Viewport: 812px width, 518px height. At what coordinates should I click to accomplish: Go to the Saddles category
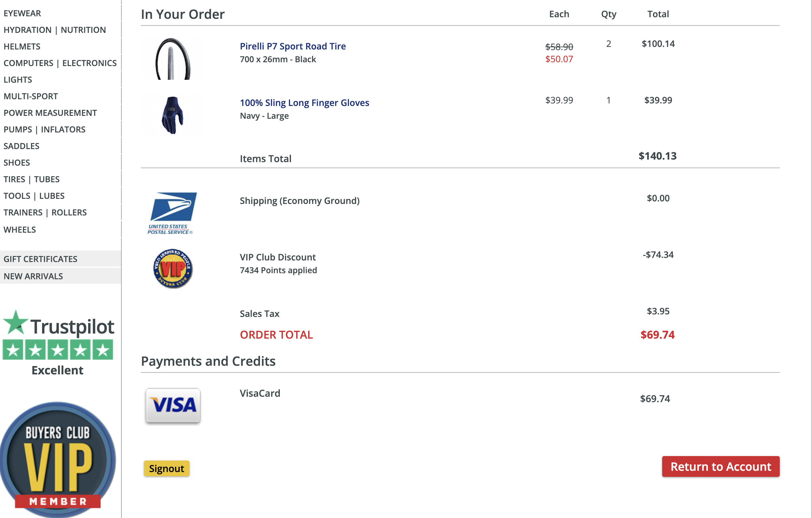click(x=21, y=146)
